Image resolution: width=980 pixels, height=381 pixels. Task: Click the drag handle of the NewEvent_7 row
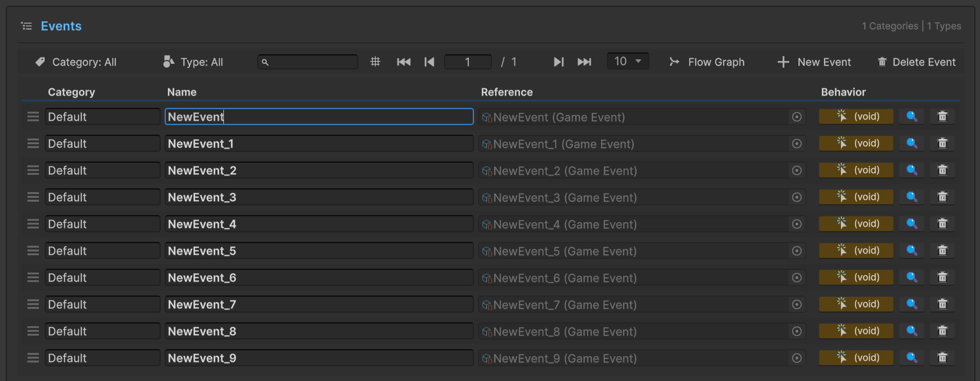[33, 304]
